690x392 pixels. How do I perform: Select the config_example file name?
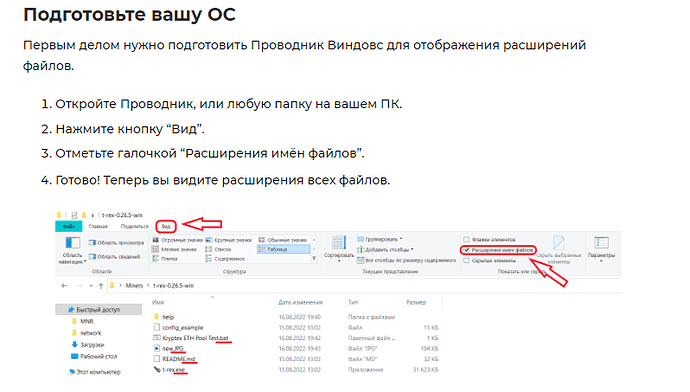pyautogui.click(x=183, y=327)
